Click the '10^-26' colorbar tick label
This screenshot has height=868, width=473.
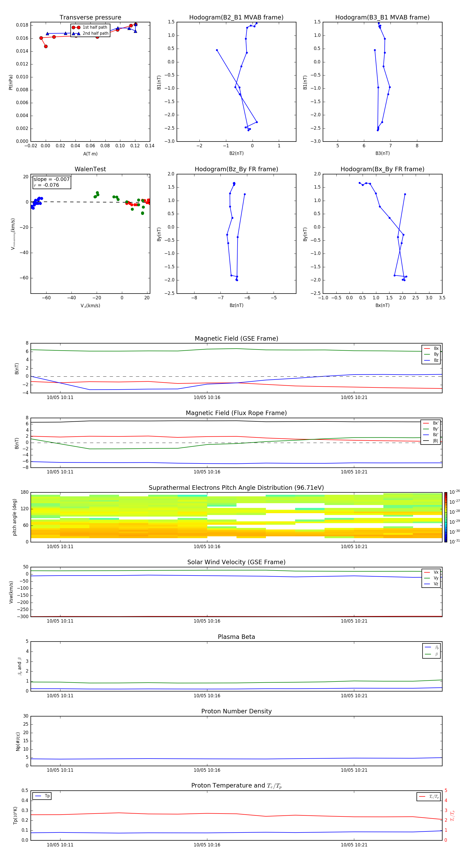click(455, 492)
